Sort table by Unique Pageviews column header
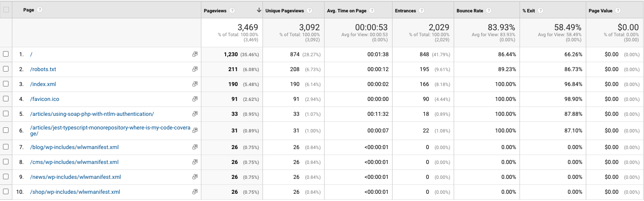644x201 pixels. click(285, 11)
